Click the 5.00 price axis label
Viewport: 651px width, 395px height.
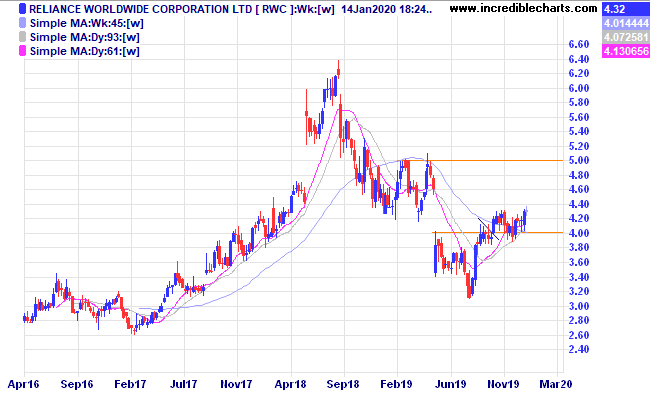click(578, 160)
